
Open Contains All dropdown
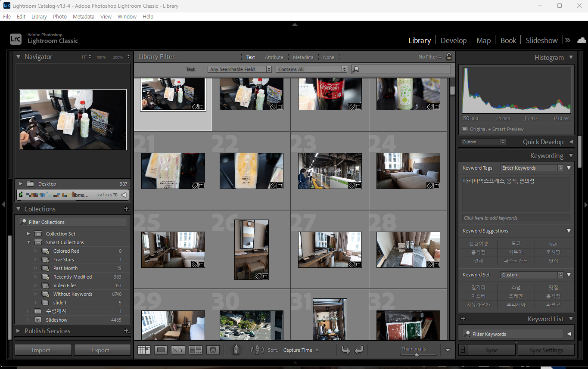point(311,69)
